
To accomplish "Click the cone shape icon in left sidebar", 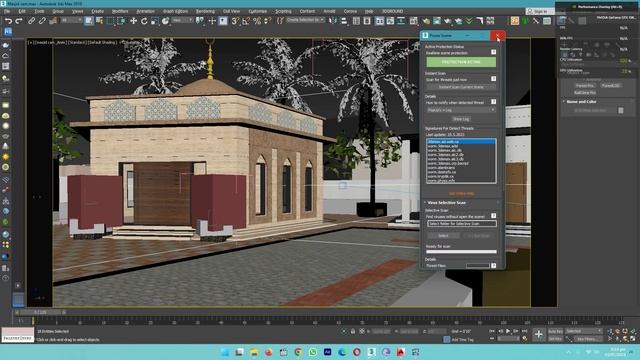I will [6, 146].
